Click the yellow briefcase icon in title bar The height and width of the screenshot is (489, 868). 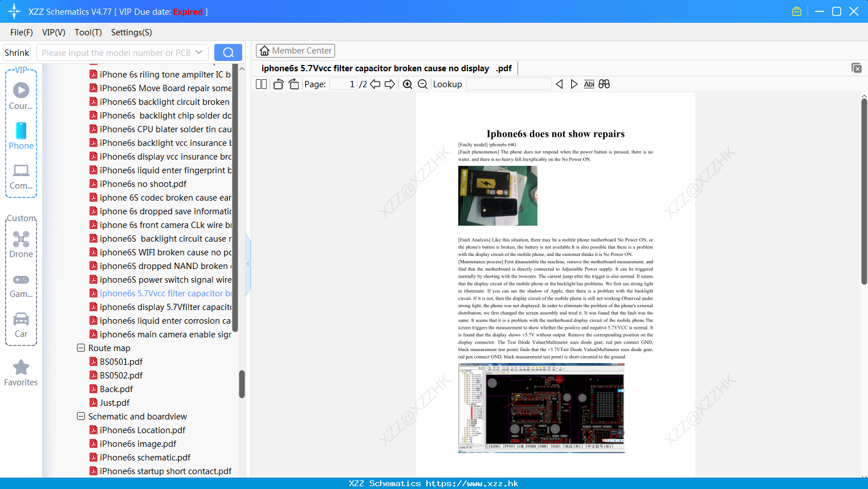point(797,11)
